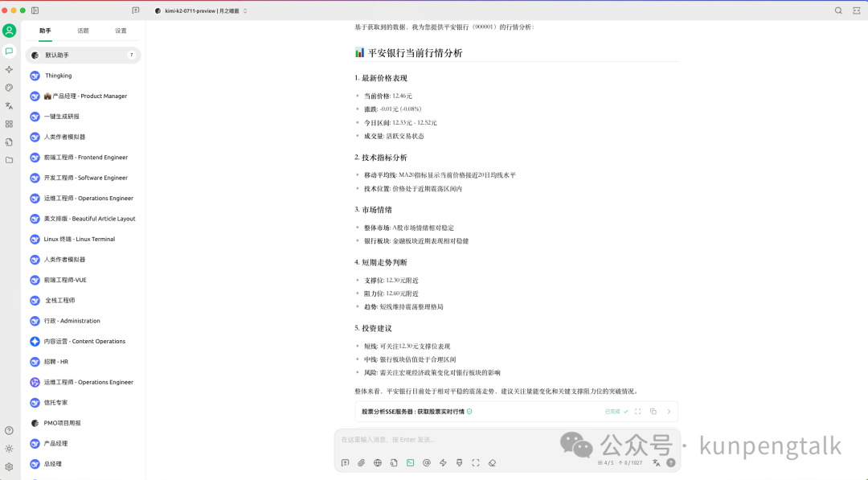The image size is (868, 480).
Task: Click new topic icon in input toolbar
Action: tap(345, 463)
